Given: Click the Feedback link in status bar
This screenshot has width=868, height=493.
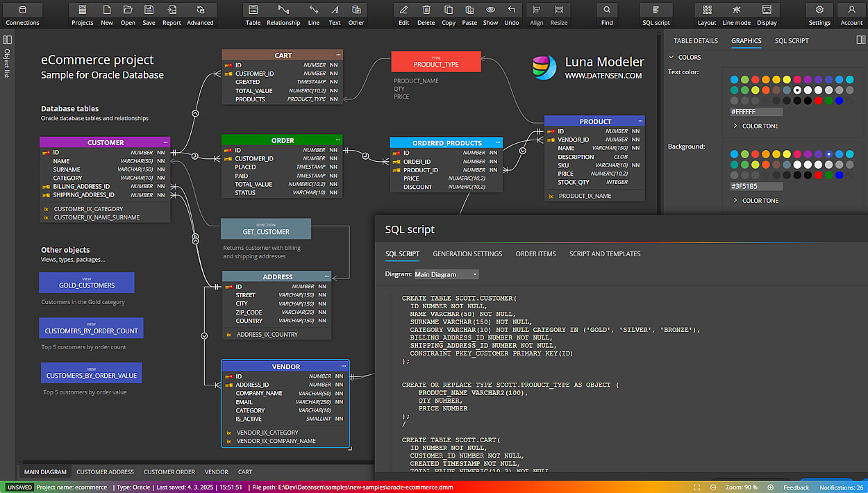Looking at the screenshot, I should coord(796,487).
